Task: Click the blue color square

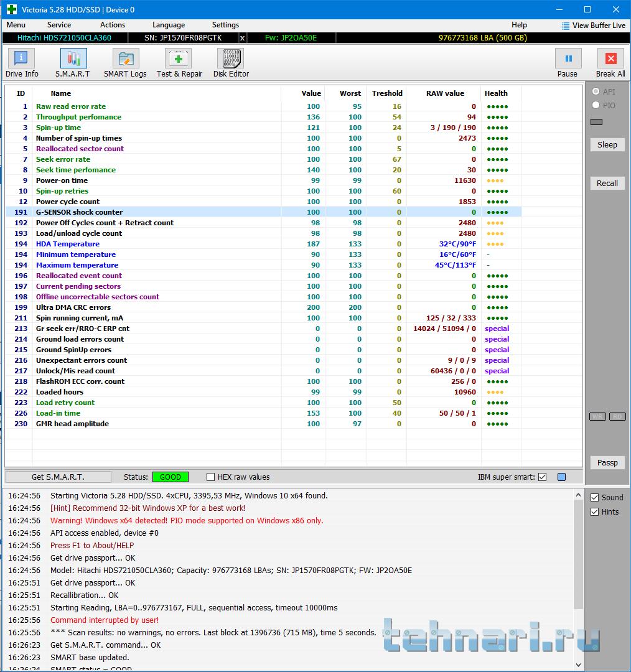Action: point(562,477)
